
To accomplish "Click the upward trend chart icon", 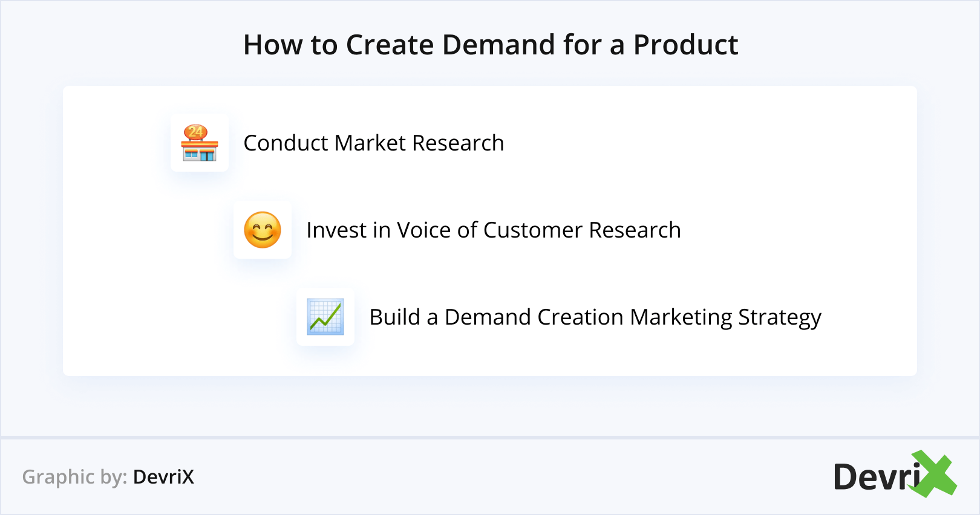I will click(325, 317).
